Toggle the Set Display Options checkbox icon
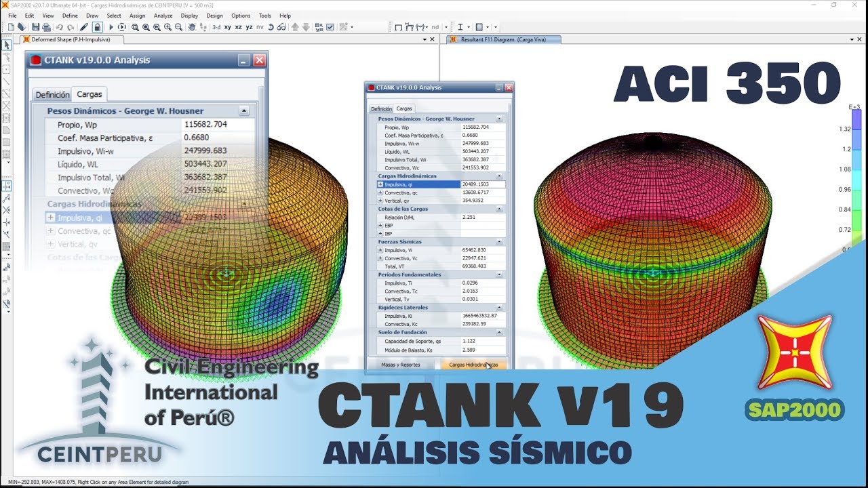The width and height of the screenshot is (868, 488). tap(330, 27)
